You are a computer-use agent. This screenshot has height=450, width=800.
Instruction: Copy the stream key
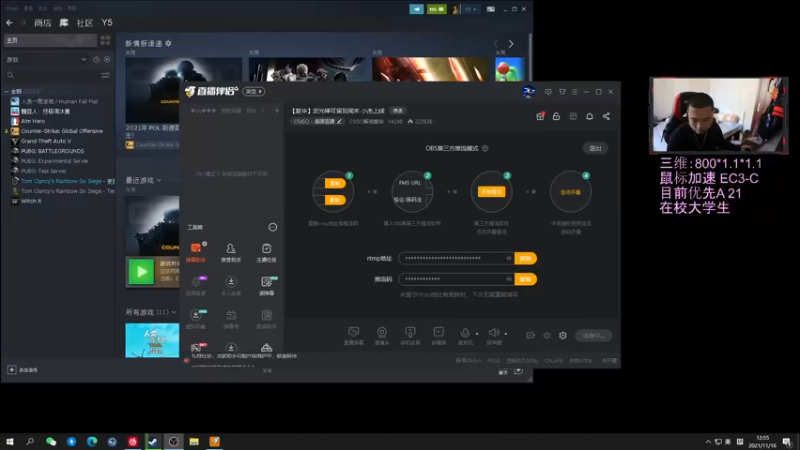click(526, 279)
